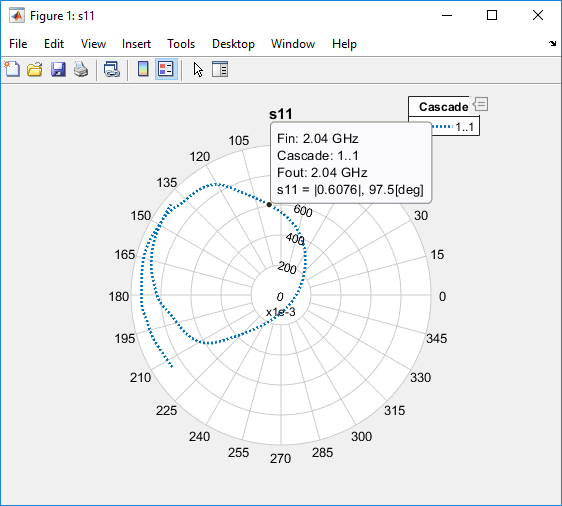Screen dimensions: 562x506
Task: Select the 1..1 legend entry
Action: pos(465,126)
